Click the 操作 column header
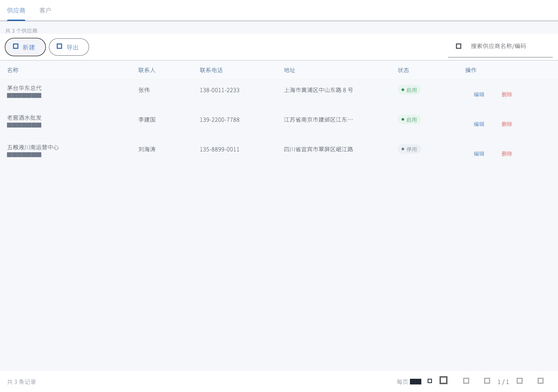Image resolution: width=558 pixels, height=392 pixels. tap(471, 70)
